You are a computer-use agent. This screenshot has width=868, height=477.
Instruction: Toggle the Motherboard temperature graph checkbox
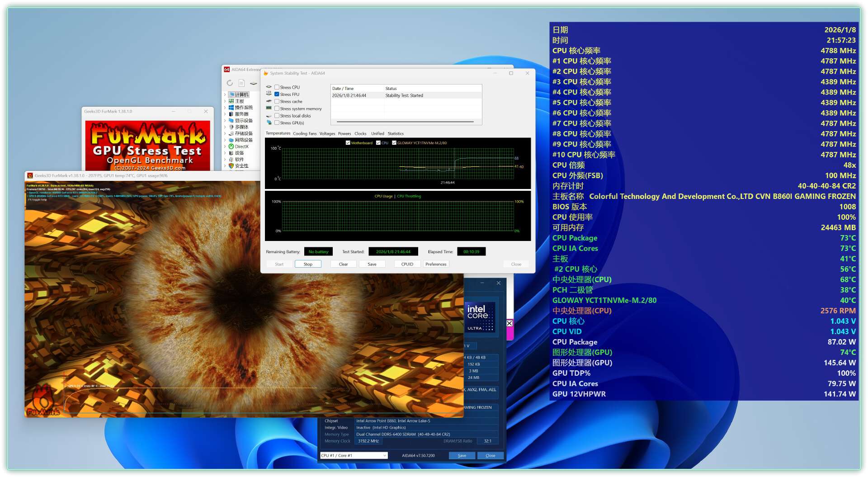348,143
